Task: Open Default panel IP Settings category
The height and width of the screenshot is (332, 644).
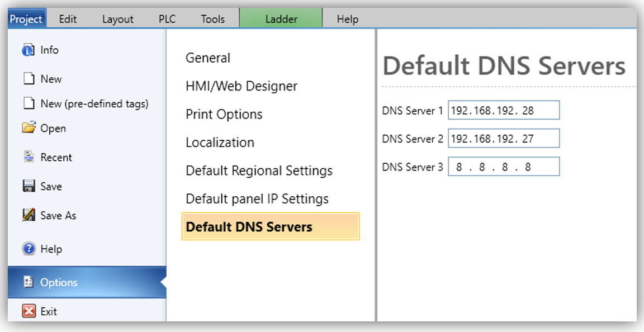Action: click(257, 199)
